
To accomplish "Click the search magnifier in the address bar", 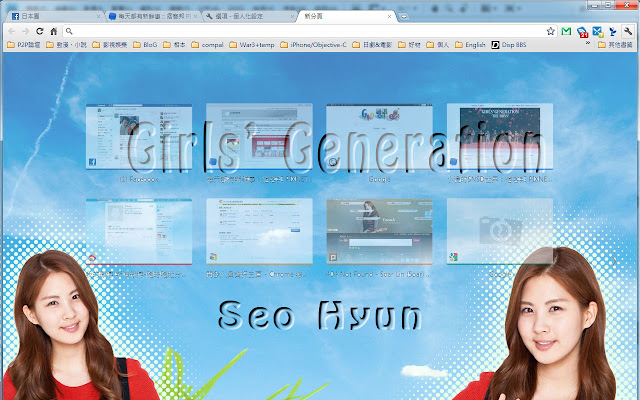I will coord(69,31).
